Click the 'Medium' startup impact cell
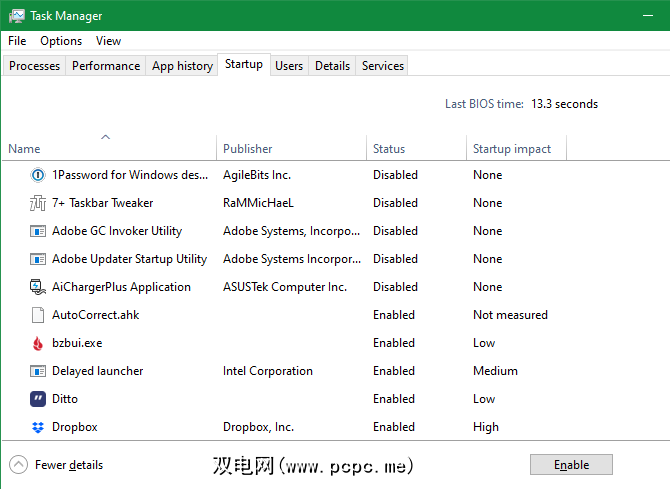670x489 pixels. pyautogui.click(x=495, y=371)
